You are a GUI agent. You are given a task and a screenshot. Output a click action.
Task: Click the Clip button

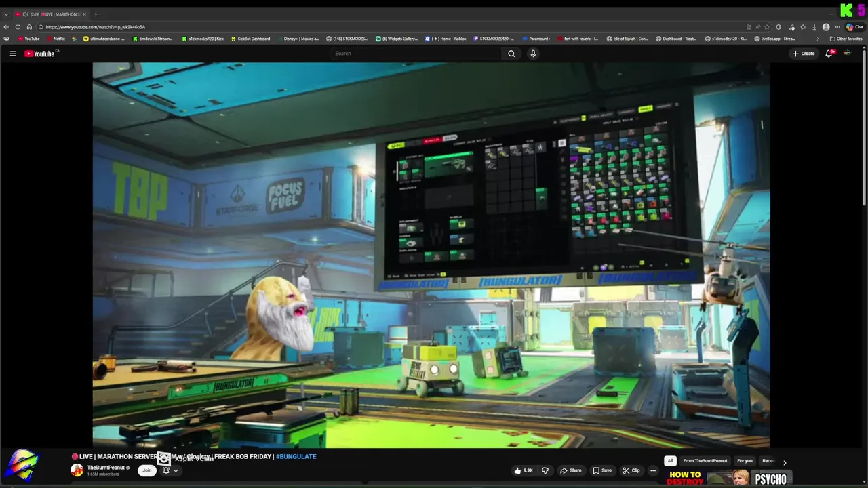click(631, 470)
